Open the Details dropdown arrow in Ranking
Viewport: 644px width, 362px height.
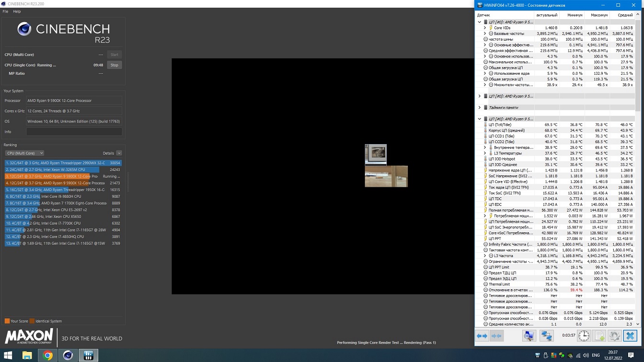click(119, 153)
